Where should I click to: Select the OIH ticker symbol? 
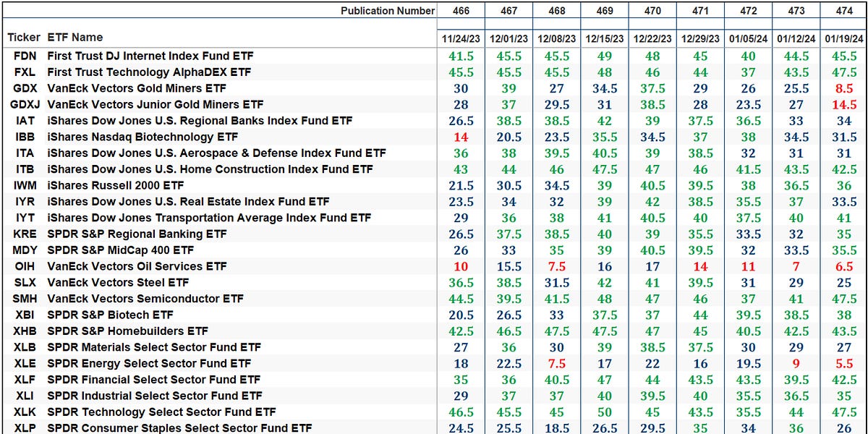point(24,266)
